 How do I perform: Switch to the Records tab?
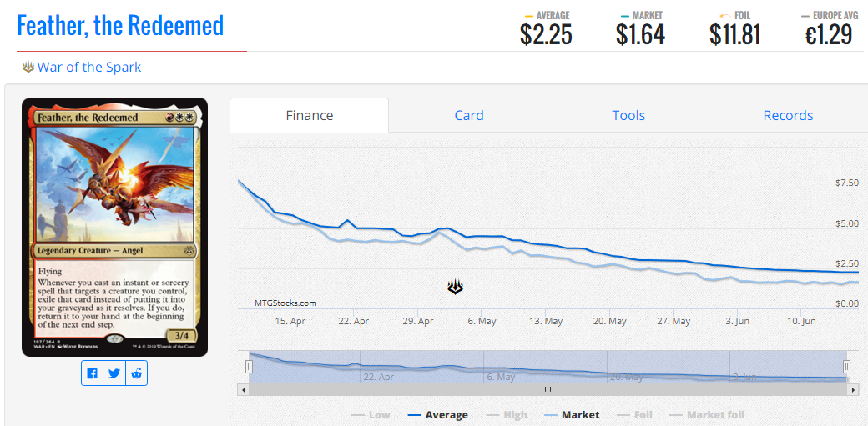(x=788, y=115)
